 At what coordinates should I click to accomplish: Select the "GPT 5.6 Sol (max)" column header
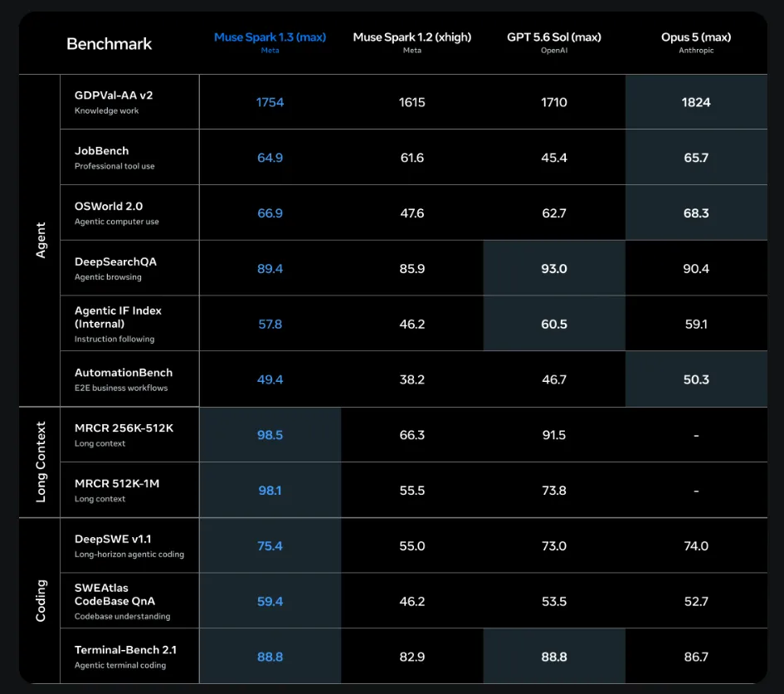[x=554, y=37]
